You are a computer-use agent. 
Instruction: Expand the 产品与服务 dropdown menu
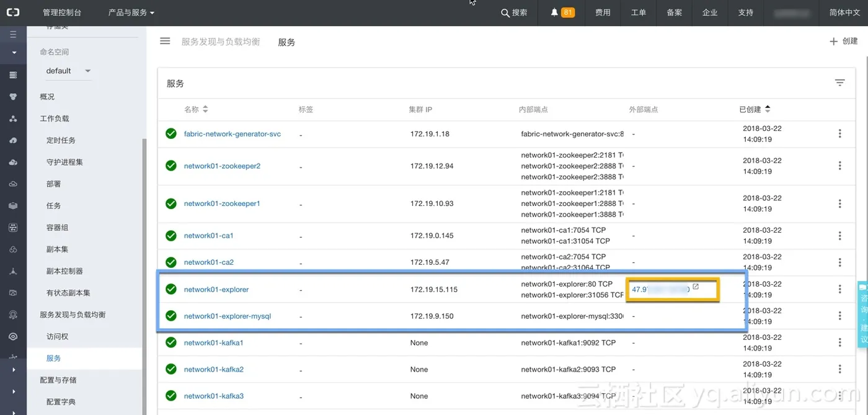click(x=131, y=12)
